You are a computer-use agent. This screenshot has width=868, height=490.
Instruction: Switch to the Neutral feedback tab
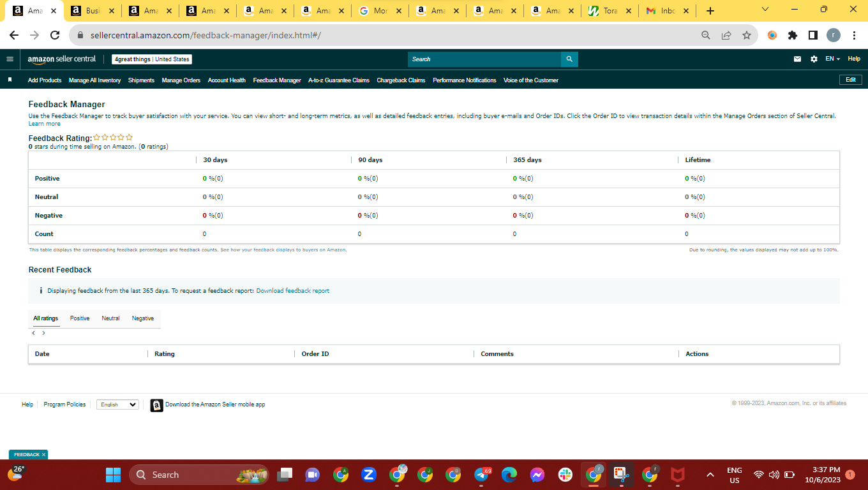110,318
